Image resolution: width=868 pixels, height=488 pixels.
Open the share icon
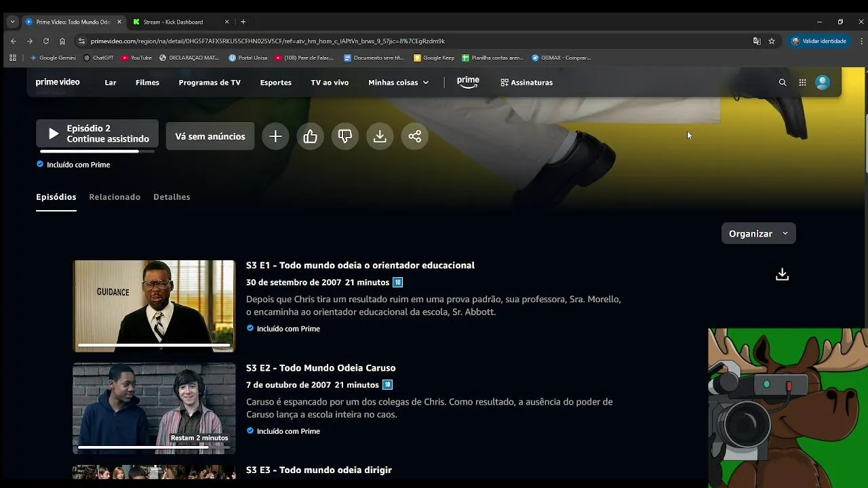coord(415,136)
